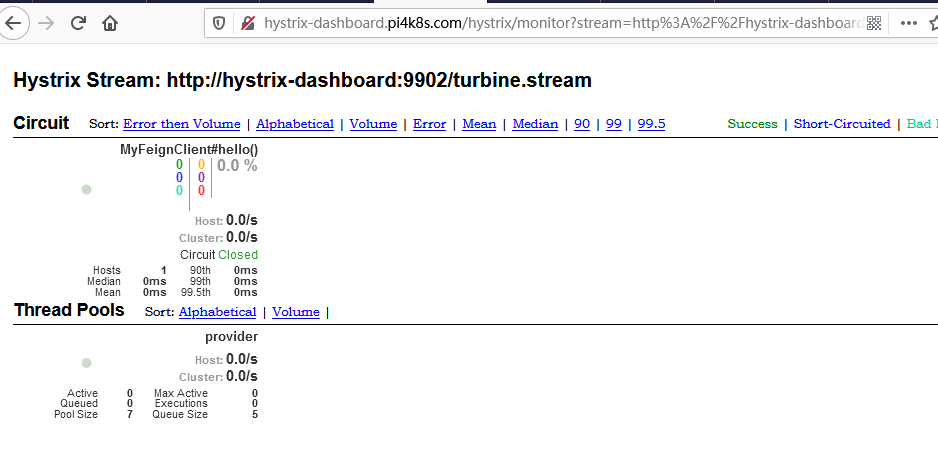
Task: Click the orange timeout count 0
Action: point(202,165)
